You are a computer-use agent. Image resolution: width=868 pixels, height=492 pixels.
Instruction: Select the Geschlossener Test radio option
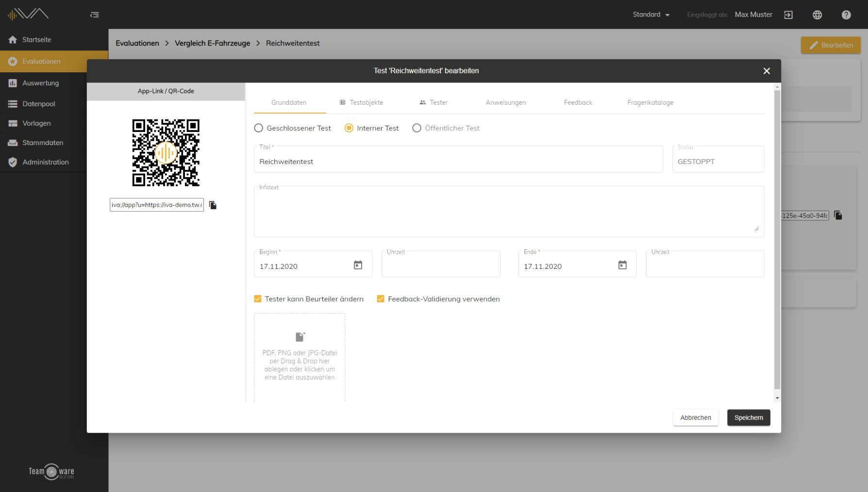point(259,128)
